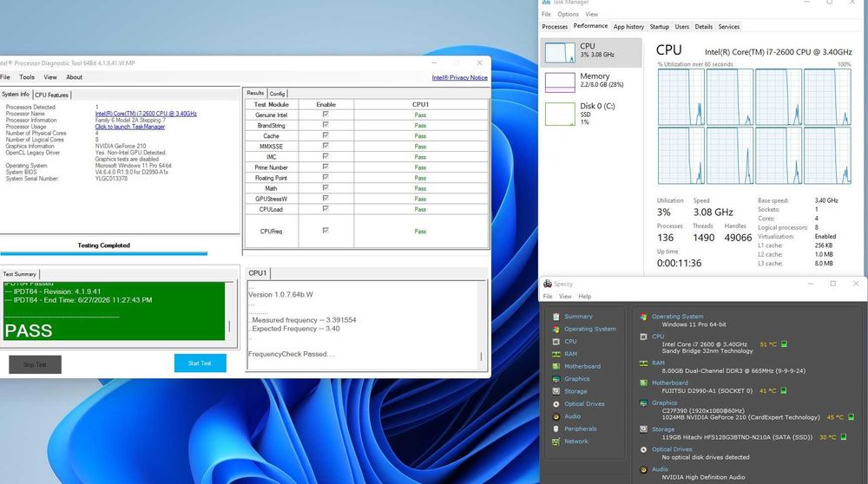The height and width of the screenshot is (484, 868).
Task: Click the CPU1 tab above log output
Action: click(x=258, y=272)
